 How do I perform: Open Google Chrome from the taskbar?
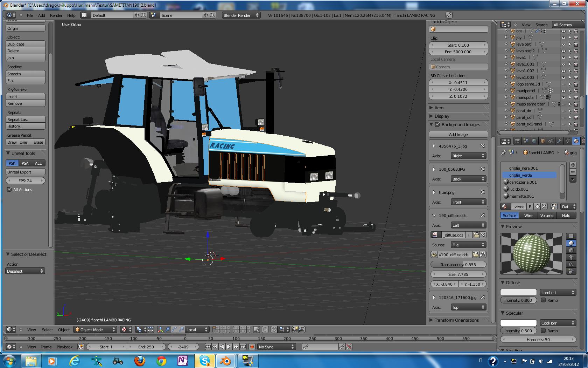pos(161,361)
